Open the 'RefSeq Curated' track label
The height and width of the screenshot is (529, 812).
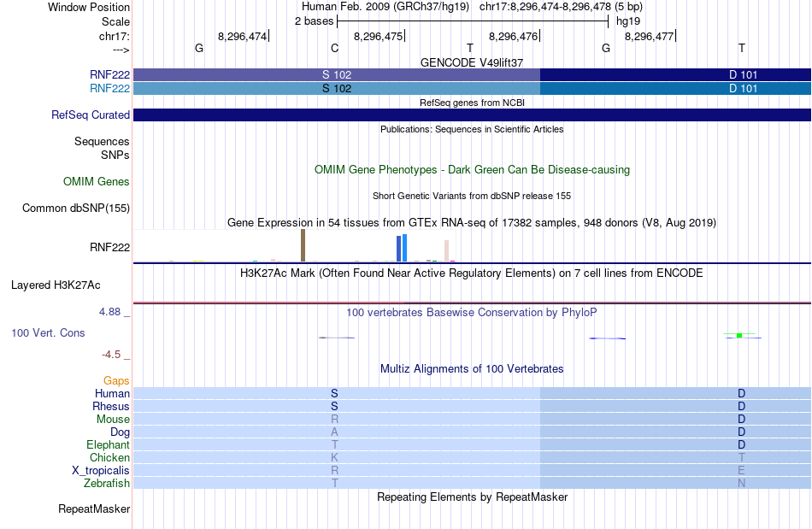point(91,115)
